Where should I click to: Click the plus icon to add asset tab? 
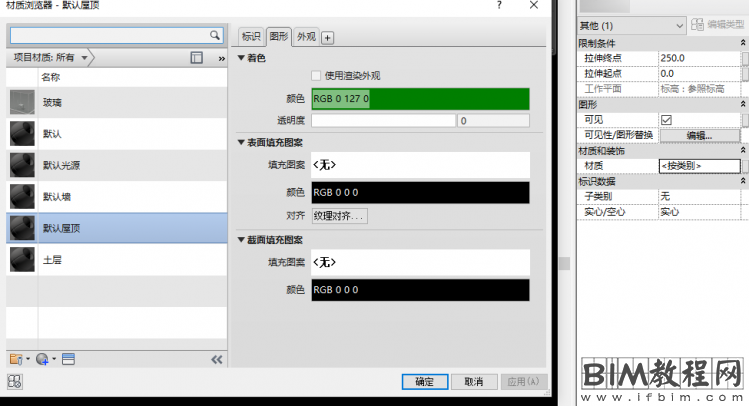(327, 38)
